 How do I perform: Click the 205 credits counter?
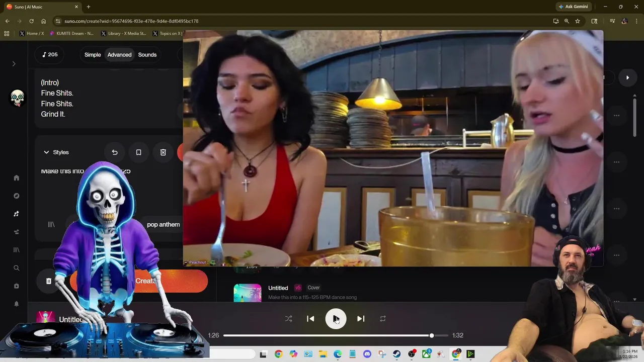click(49, 55)
